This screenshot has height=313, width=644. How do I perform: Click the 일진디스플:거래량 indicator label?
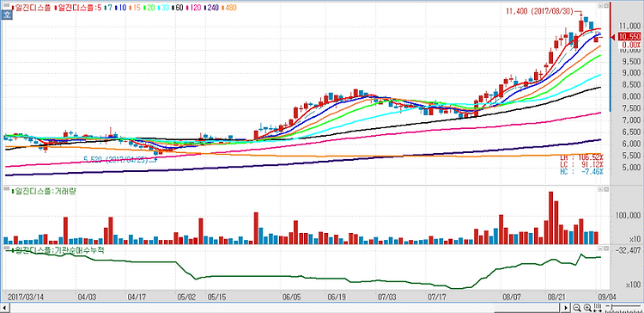pos(45,191)
